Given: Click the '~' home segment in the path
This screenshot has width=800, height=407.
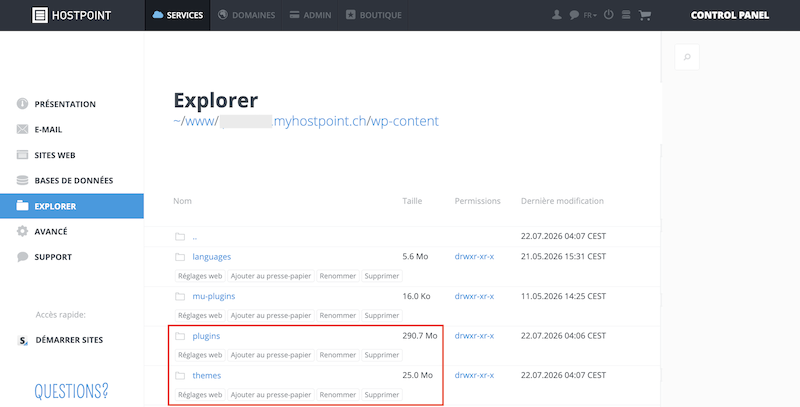Looking at the screenshot, I should [177, 121].
